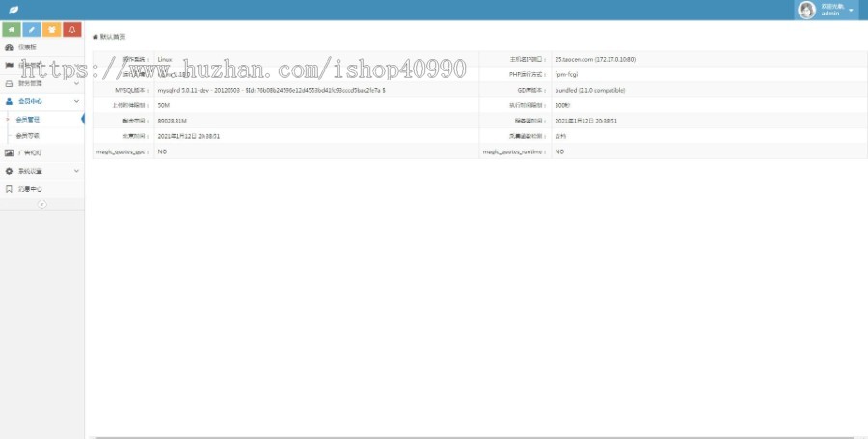Screen dimensions: 868x439
Task: Click the green home shortcut button
Action: click(x=11, y=30)
